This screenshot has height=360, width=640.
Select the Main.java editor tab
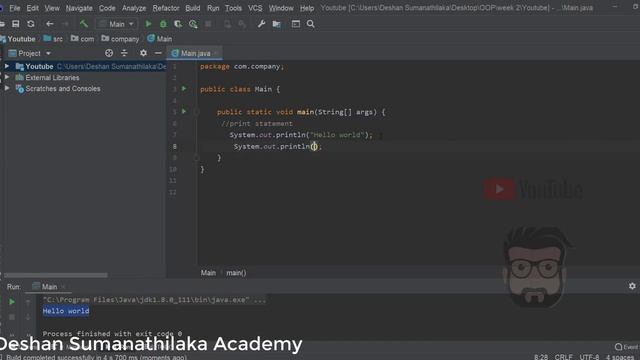194,53
